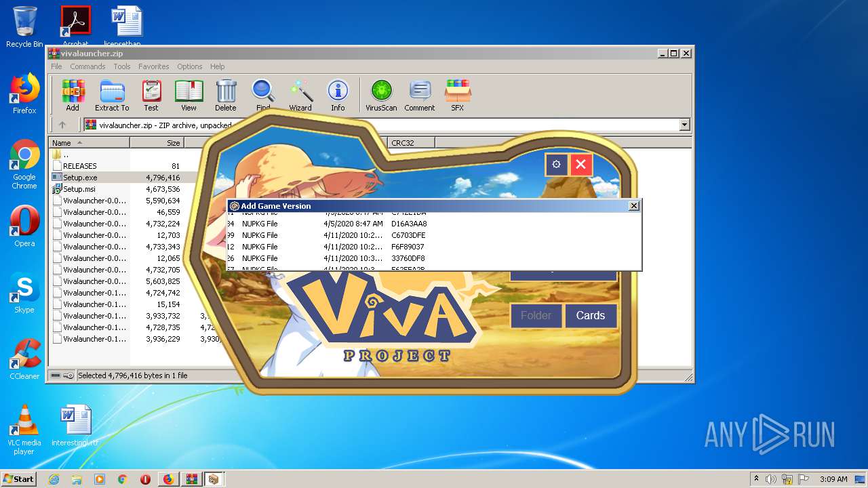Open the File menu in WinRAR

56,66
